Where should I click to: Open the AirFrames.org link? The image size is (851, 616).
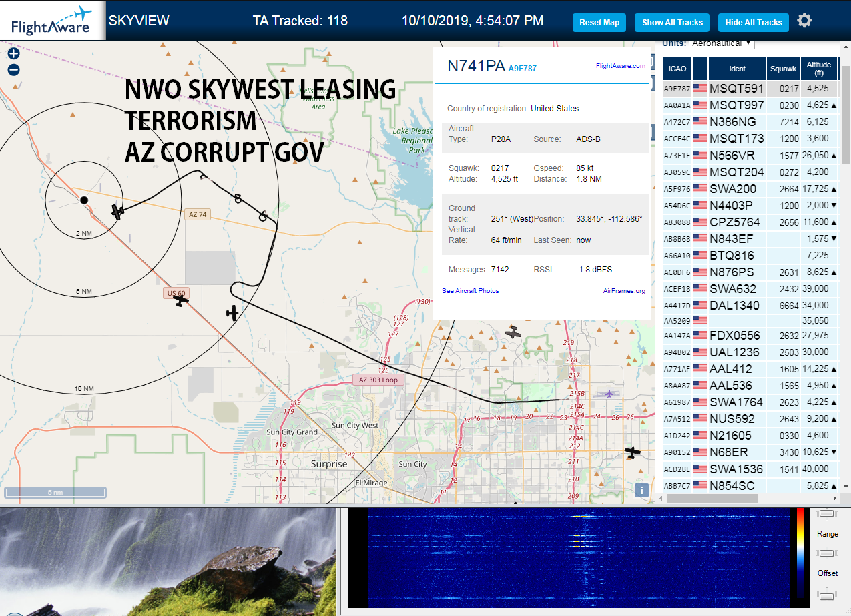[624, 290]
